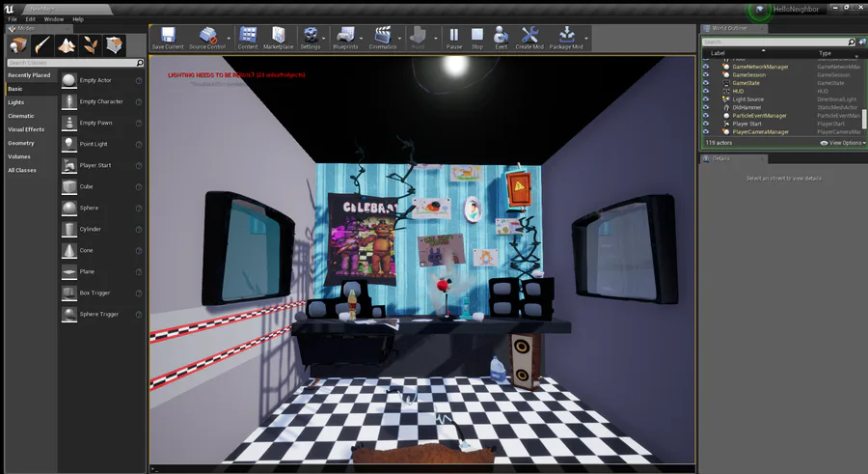Open the Edit menu
868x474 pixels.
[31, 19]
